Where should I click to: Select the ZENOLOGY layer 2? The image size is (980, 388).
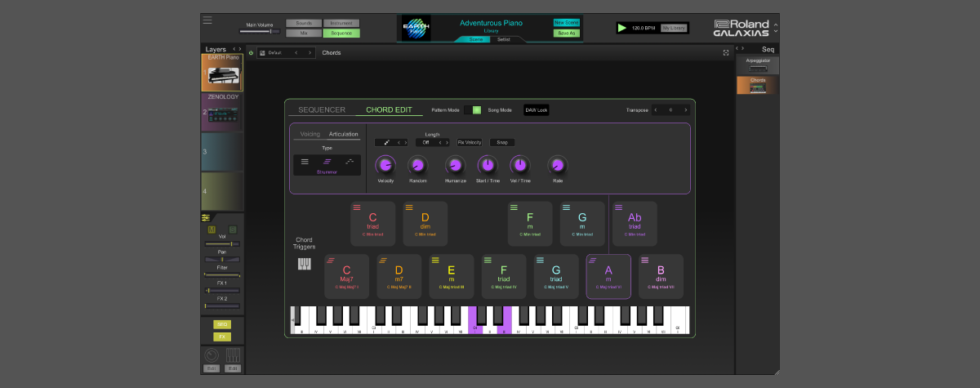[x=222, y=112]
